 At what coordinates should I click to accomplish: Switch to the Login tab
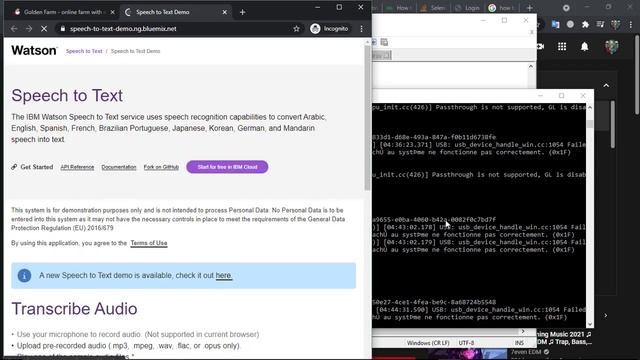click(x=468, y=8)
